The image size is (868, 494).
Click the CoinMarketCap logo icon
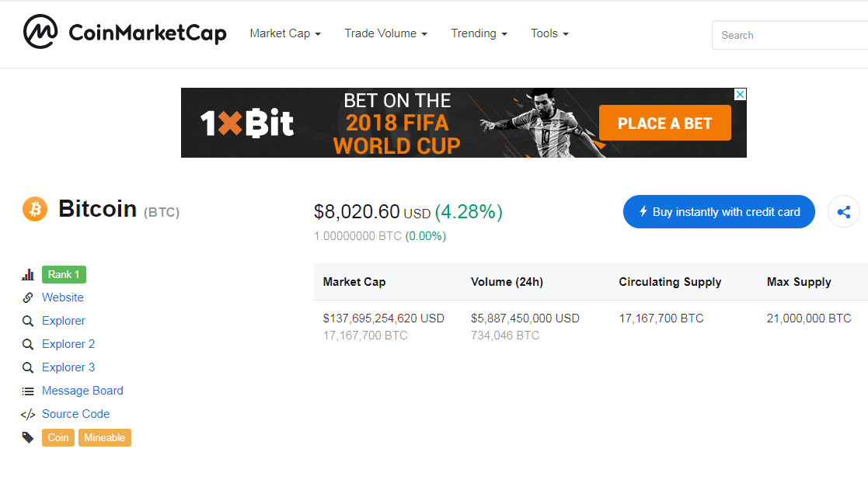point(40,33)
